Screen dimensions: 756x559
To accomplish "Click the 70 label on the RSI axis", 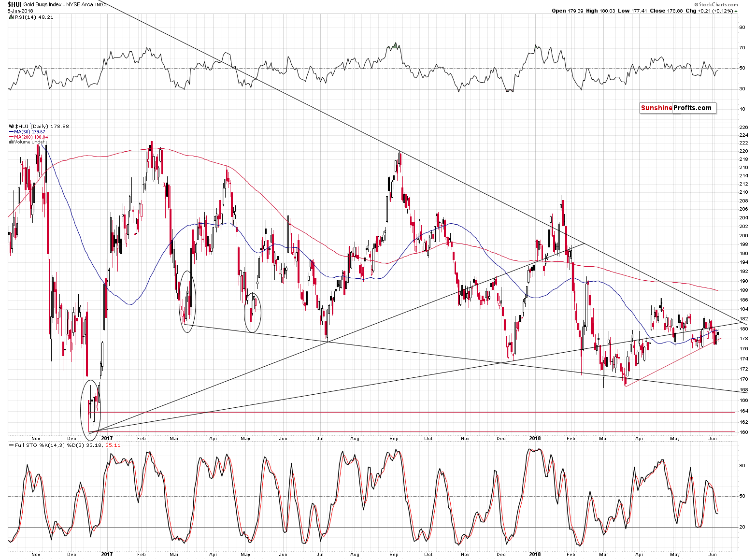I will (742, 48).
